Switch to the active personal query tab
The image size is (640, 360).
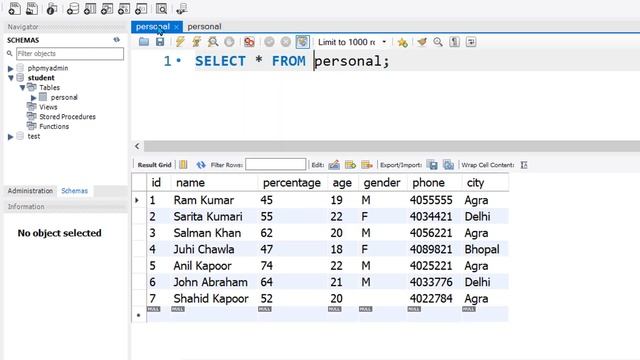point(153,27)
